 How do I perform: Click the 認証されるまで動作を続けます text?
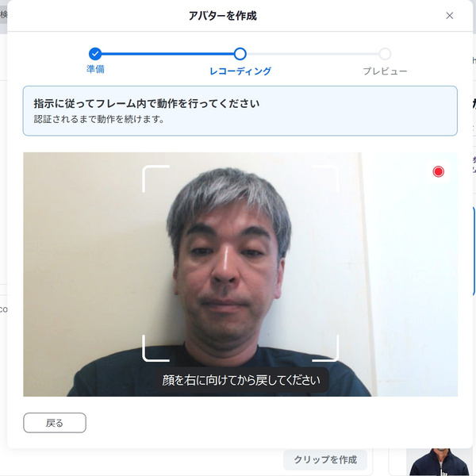pos(99,119)
